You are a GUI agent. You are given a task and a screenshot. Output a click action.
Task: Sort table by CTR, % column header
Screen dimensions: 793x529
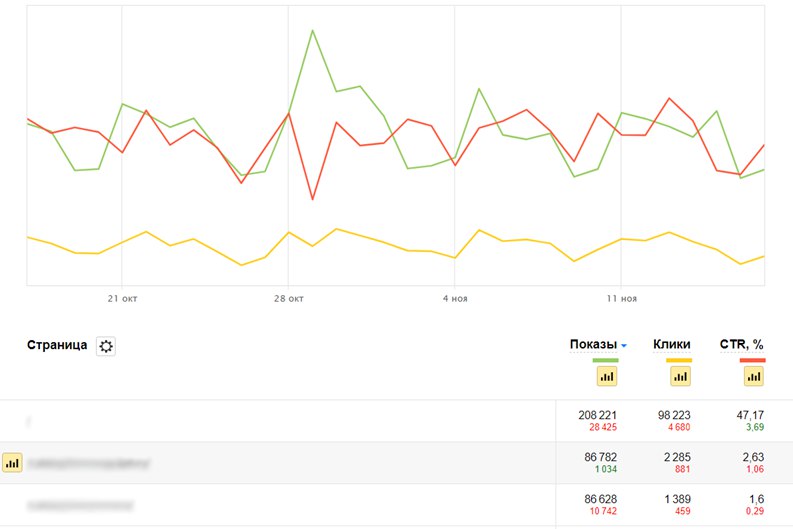[742, 345]
